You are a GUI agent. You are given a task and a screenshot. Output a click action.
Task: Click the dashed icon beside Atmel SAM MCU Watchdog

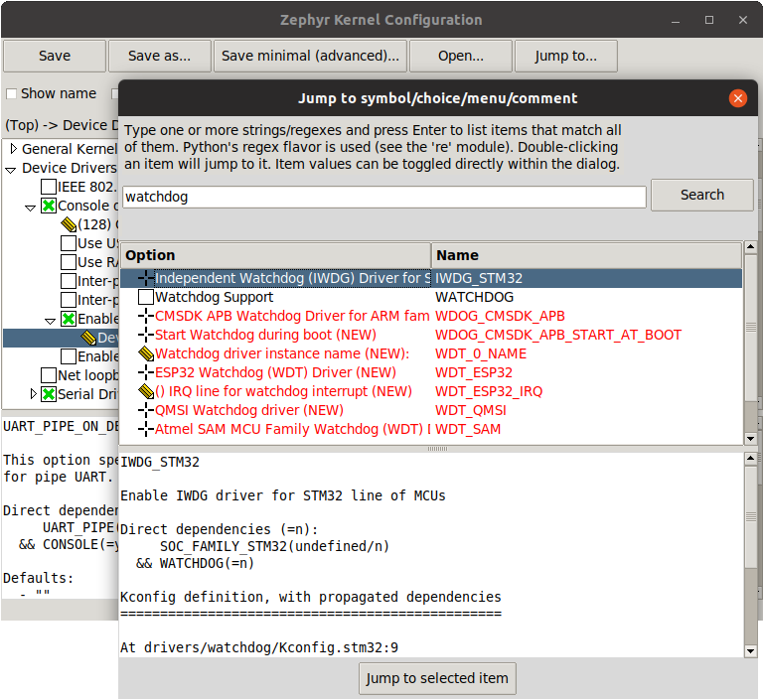146,429
